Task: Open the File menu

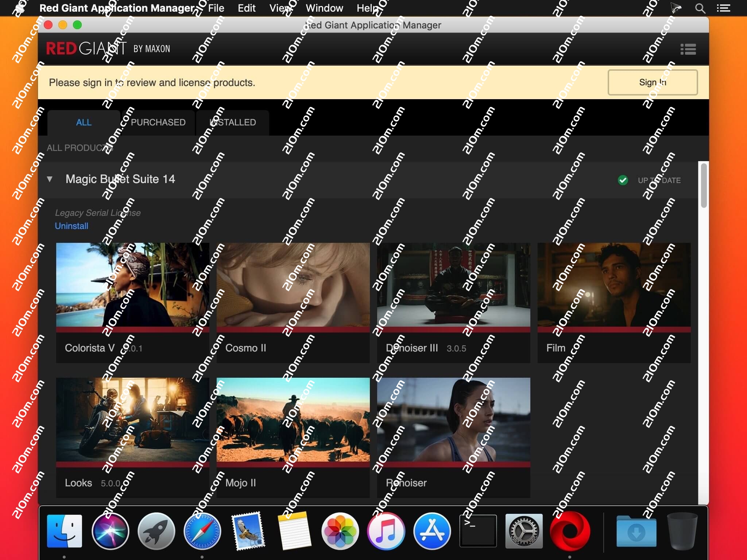Action: click(216, 8)
